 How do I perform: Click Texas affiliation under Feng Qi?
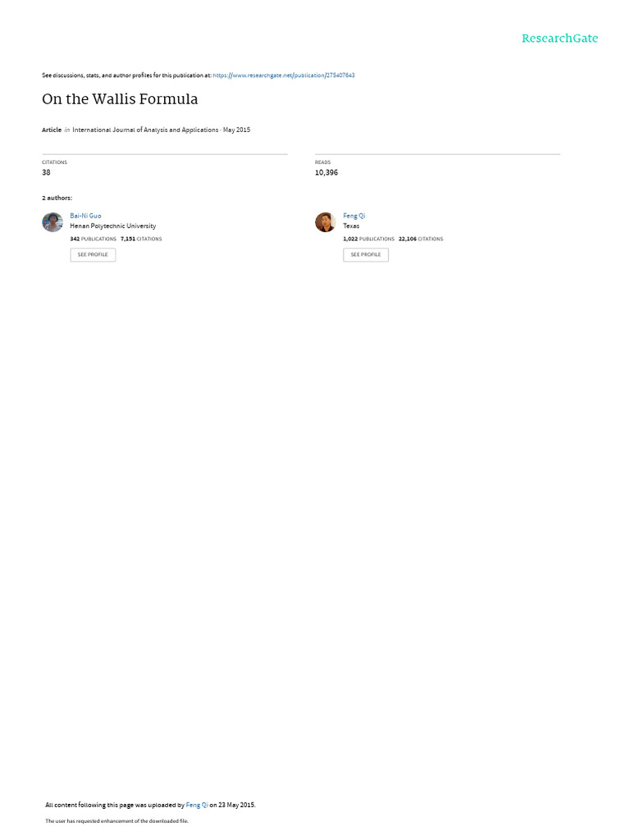(351, 226)
